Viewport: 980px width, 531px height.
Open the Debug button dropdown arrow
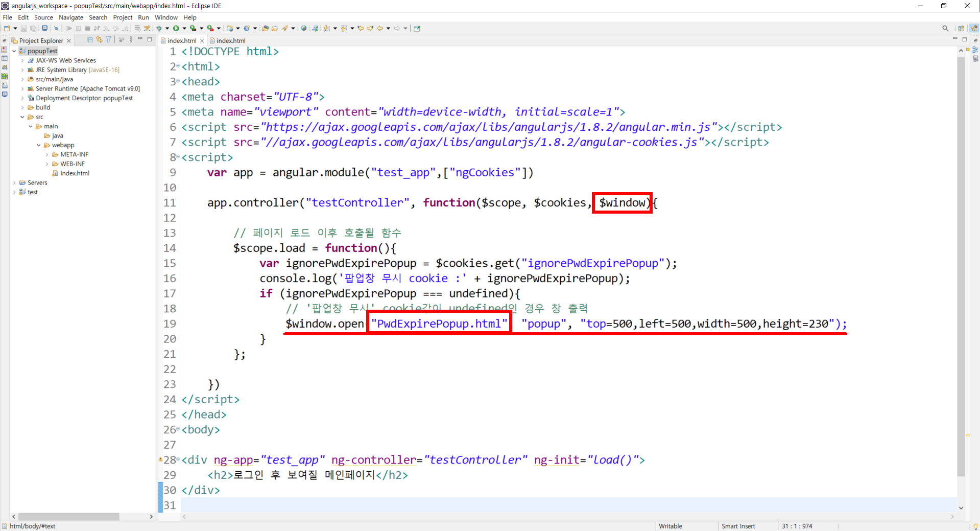click(x=167, y=28)
